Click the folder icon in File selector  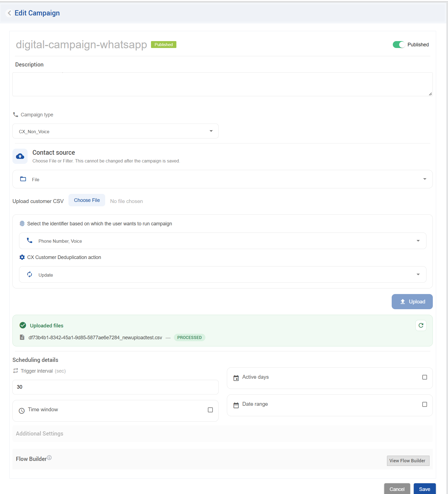[x=23, y=179]
